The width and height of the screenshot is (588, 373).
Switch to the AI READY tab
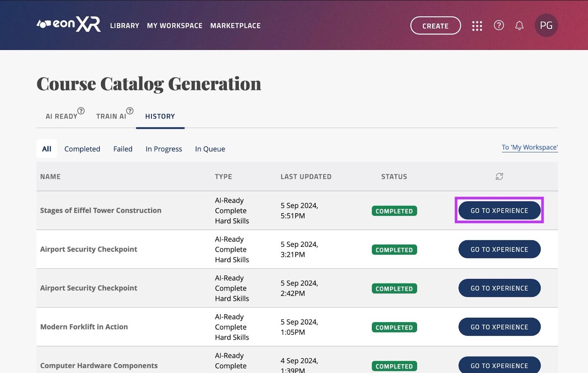coord(61,116)
